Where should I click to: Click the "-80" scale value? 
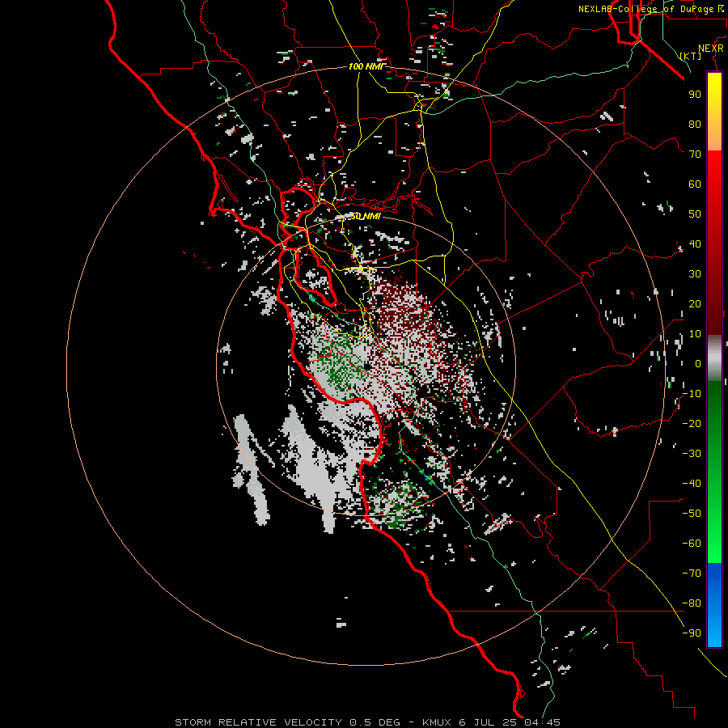[x=692, y=603]
